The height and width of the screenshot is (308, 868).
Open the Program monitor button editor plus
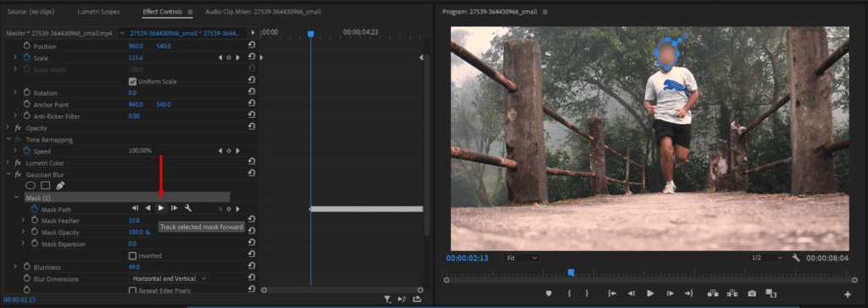point(848,294)
